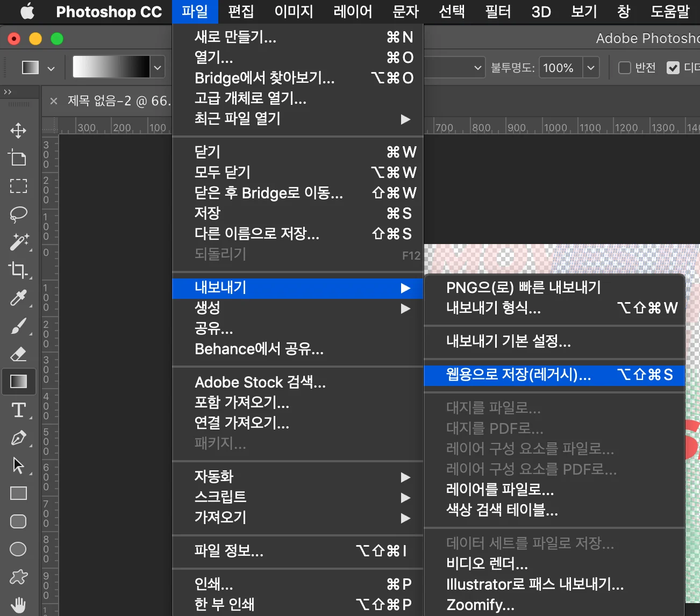
Task: Open the 필터 menu
Action: pos(498,11)
